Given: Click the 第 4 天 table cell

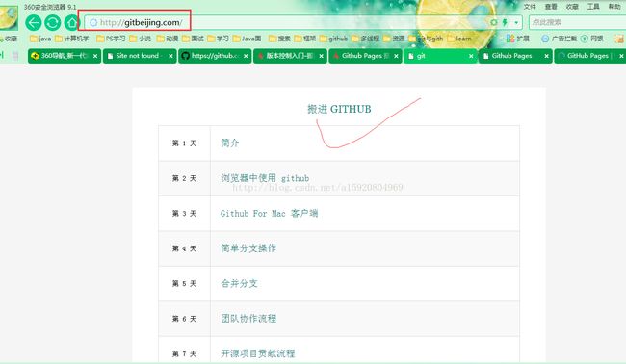Looking at the screenshot, I should point(185,248).
